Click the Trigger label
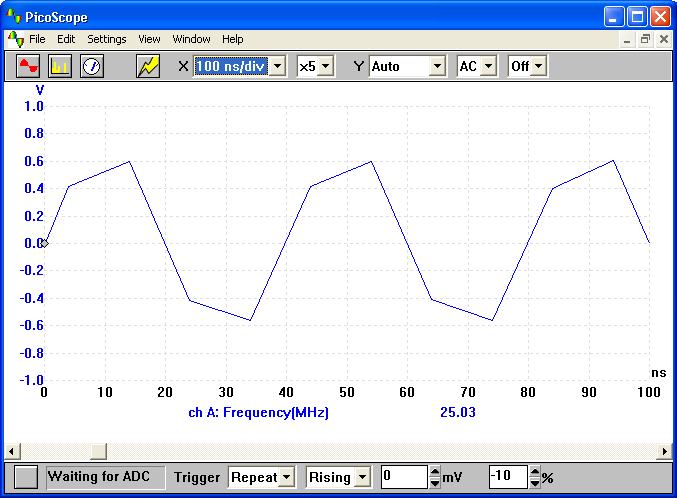Screen dimensions: 677x498 click(197, 477)
